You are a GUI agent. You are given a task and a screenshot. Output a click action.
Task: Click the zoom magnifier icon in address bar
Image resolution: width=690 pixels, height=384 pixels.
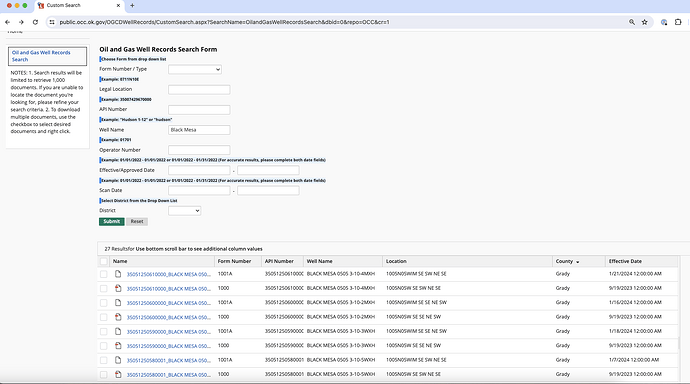pos(632,22)
